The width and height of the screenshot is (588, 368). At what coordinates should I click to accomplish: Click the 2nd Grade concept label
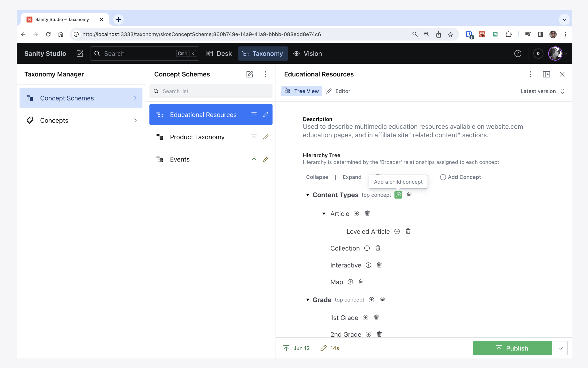click(x=345, y=334)
